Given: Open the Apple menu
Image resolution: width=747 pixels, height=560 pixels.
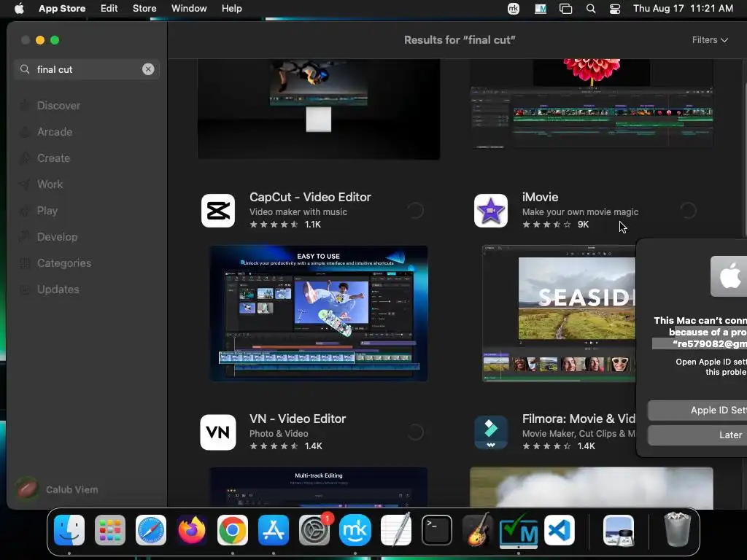Looking at the screenshot, I should click(x=19, y=9).
